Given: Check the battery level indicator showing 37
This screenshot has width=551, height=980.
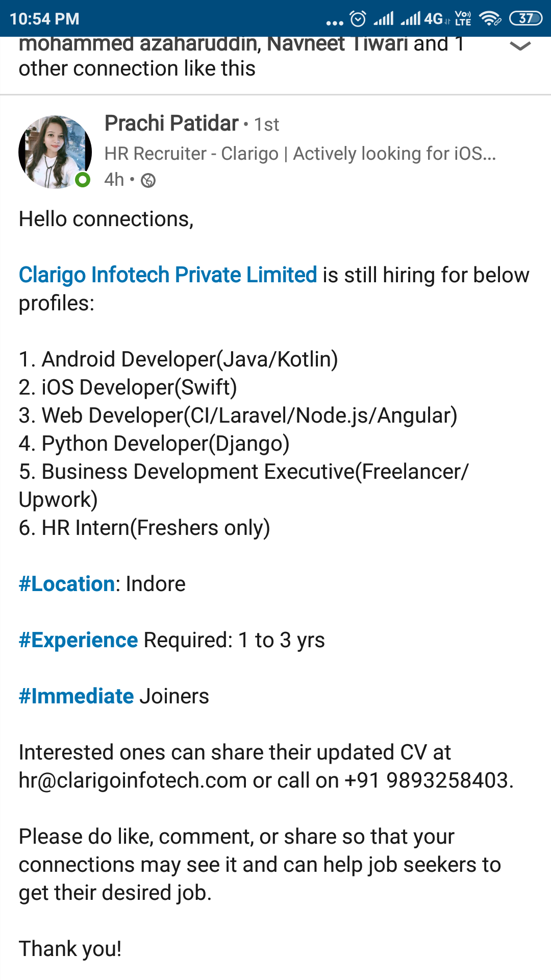Looking at the screenshot, I should 525,18.
